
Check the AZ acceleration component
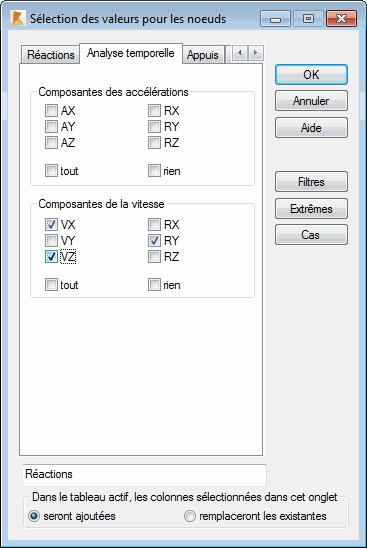[x=51, y=143]
